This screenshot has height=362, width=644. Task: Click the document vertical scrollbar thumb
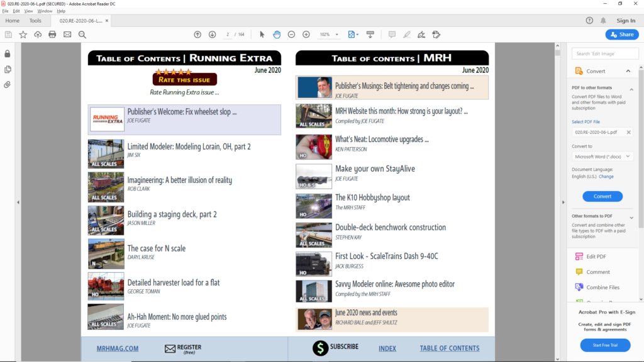point(557,52)
